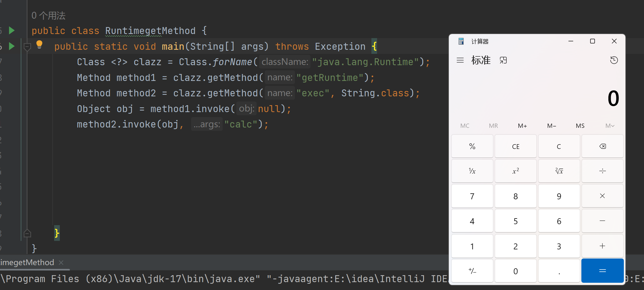This screenshot has width=644, height=290.
Task: Close the RuntimegetMethod run tab
Action: click(61, 262)
